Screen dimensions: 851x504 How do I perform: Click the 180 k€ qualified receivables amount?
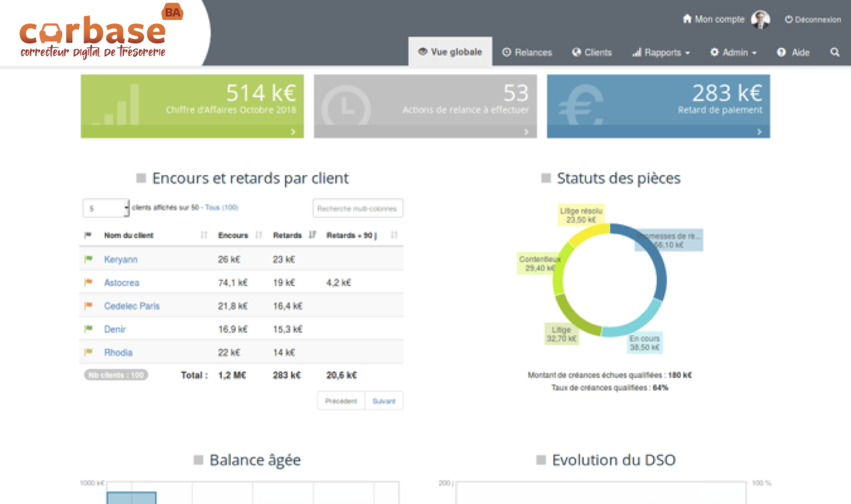tap(680, 375)
